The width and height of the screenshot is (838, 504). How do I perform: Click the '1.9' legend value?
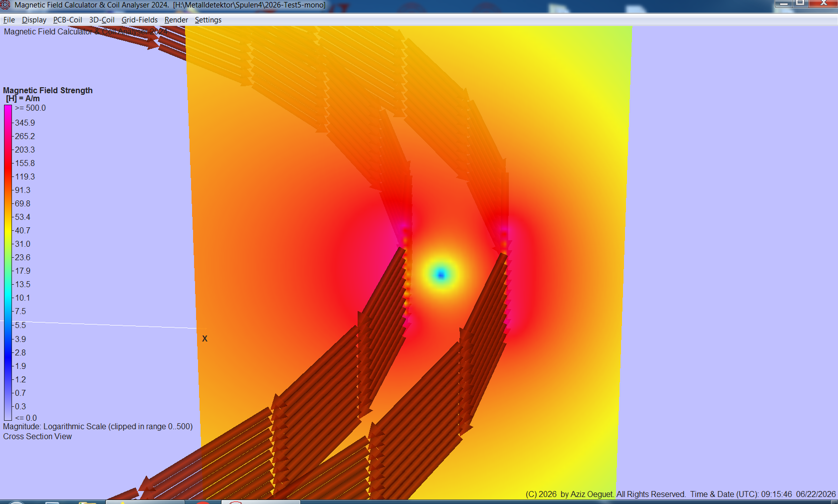pos(20,366)
